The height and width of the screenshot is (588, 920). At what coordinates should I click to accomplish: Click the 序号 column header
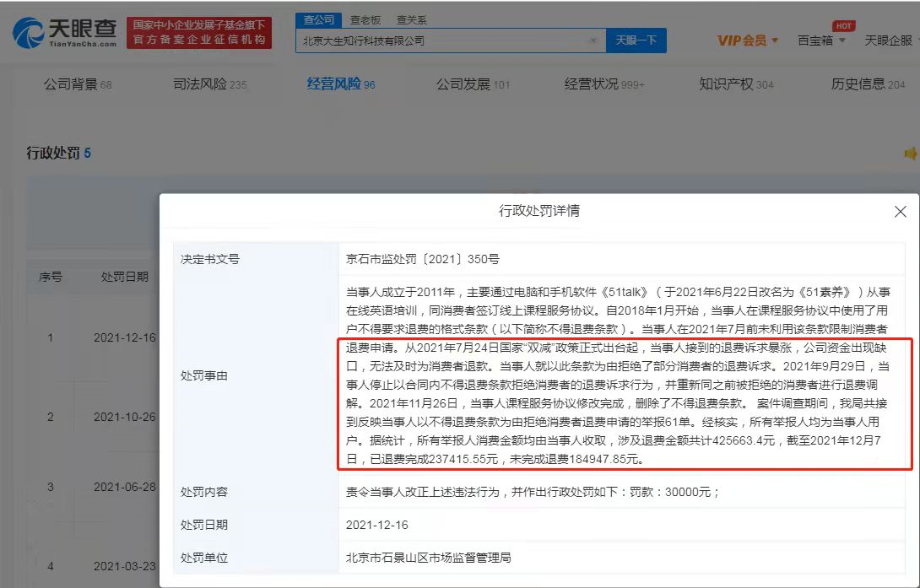click(51, 277)
